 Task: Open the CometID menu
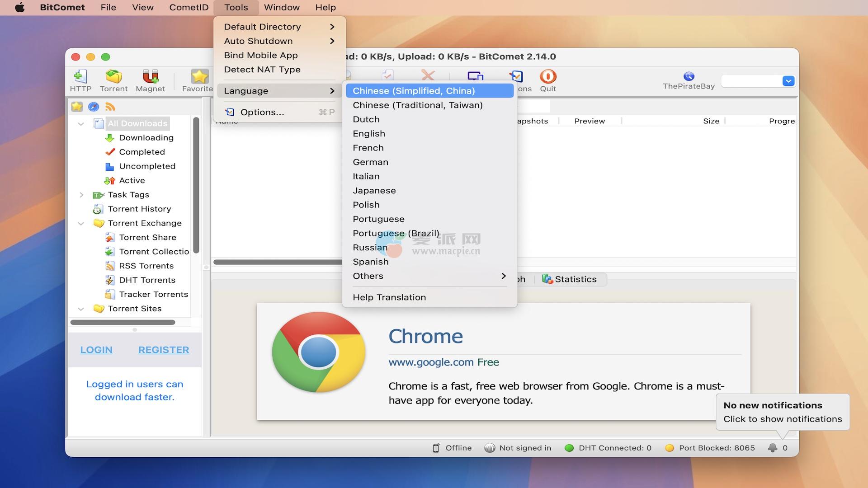click(x=189, y=7)
